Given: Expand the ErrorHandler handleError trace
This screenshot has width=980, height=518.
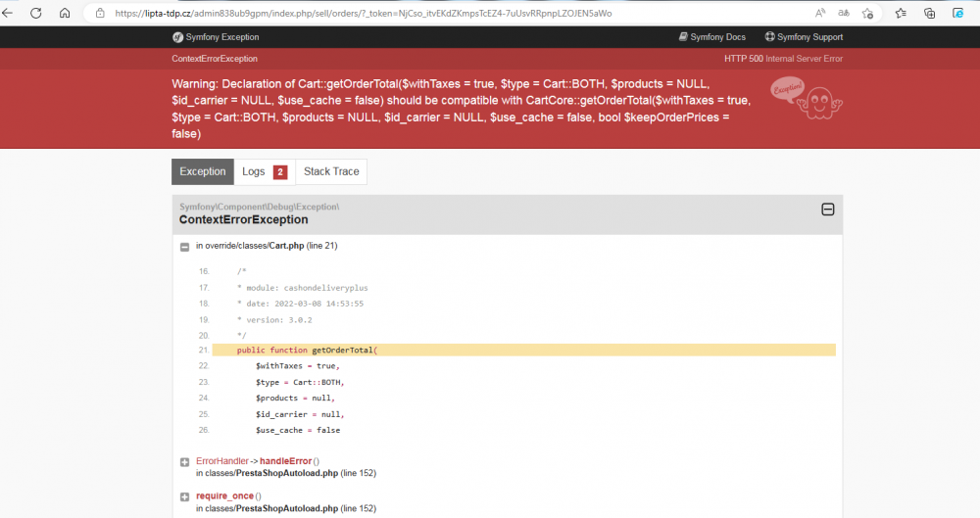Looking at the screenshot, I should click(x=184, y=462).
